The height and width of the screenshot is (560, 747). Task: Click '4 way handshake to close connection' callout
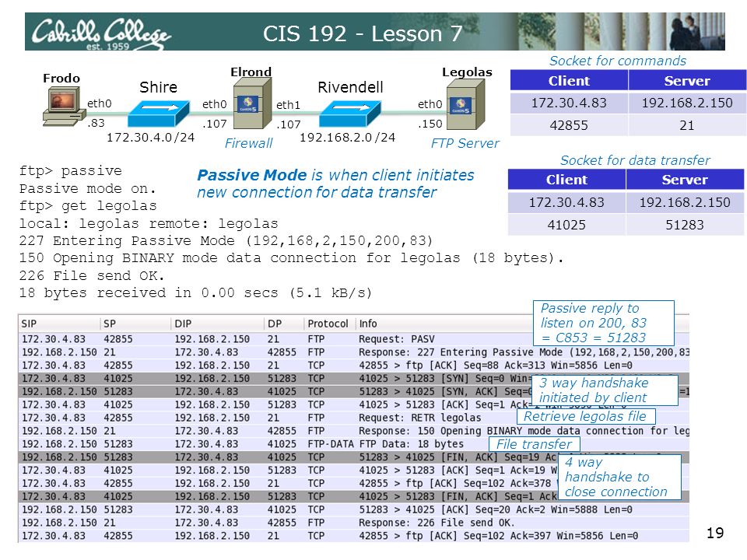click(x=619, y=477)
